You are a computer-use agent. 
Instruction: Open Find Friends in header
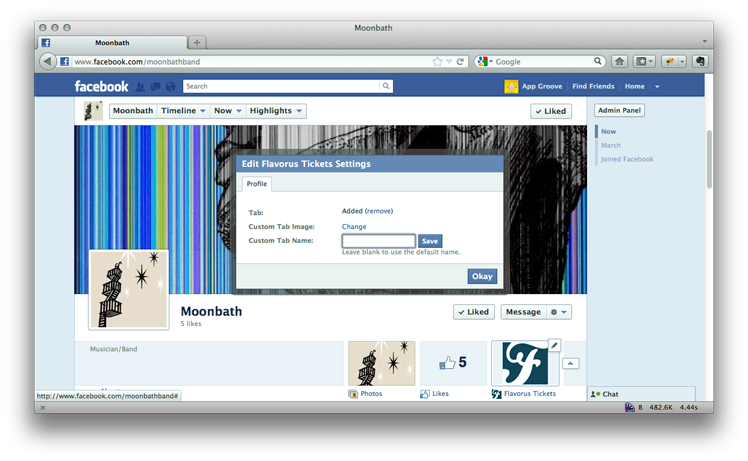point(593,86)
